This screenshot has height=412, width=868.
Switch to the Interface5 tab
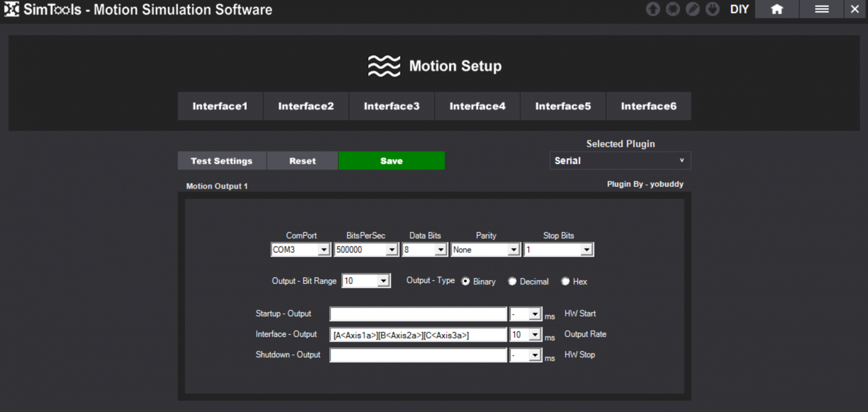click(563, 106)
